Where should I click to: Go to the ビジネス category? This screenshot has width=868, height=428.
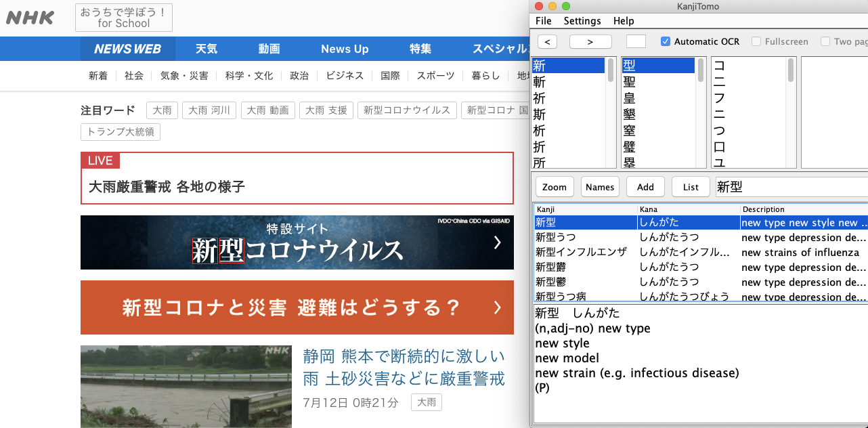(345, 76)
